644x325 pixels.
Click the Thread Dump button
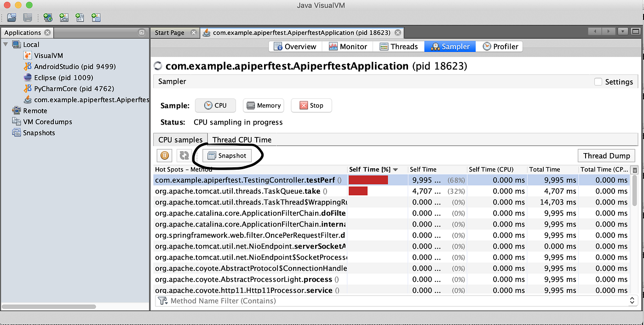607,155
